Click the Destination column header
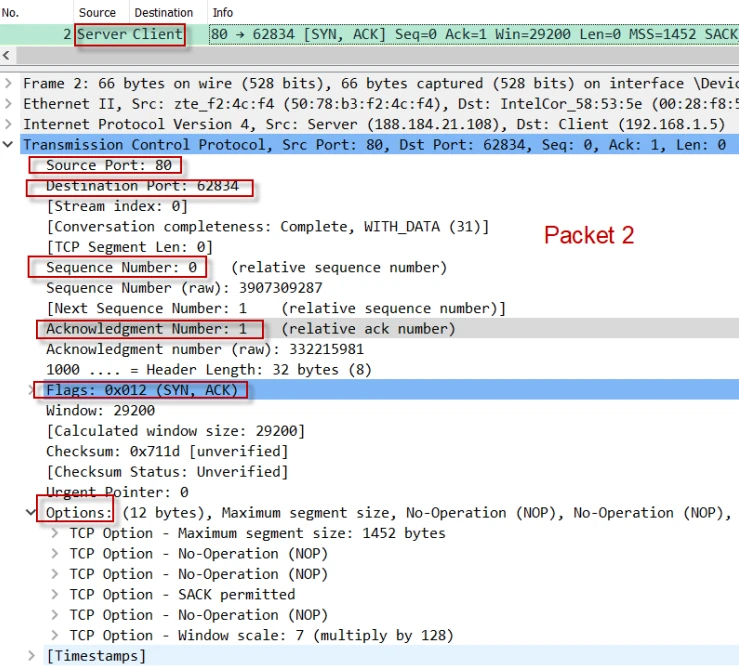 tap(163, 12)
